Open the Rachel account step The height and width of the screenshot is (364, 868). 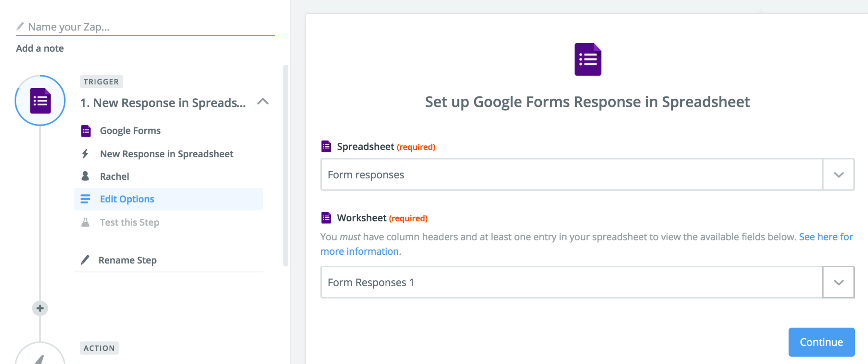(115, 176)
